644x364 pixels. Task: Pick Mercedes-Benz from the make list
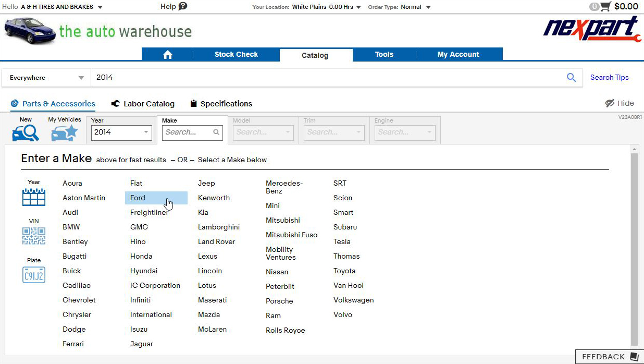[x=284, y=187]
